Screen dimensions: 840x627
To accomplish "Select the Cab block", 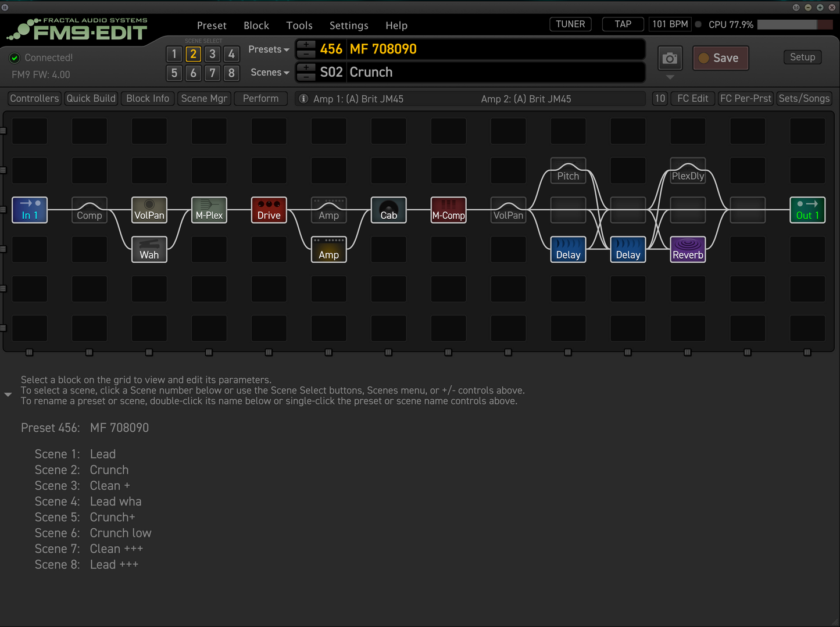I will coord(388,210).
